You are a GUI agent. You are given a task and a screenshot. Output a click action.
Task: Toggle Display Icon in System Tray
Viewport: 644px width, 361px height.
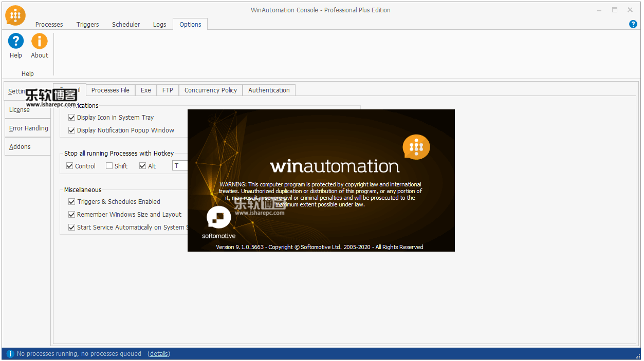coord(72,118)
